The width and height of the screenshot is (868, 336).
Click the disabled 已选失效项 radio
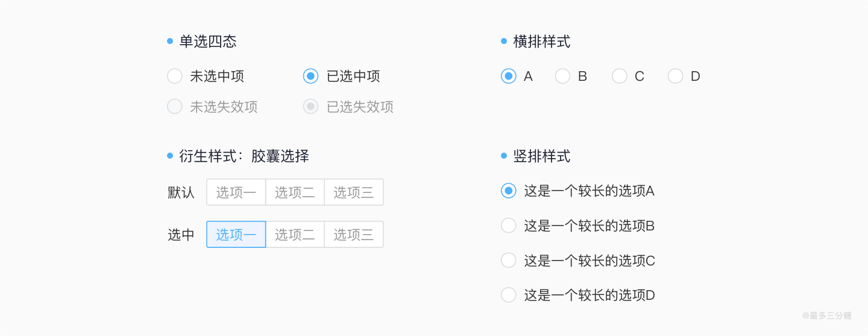(x=310, y=107)
